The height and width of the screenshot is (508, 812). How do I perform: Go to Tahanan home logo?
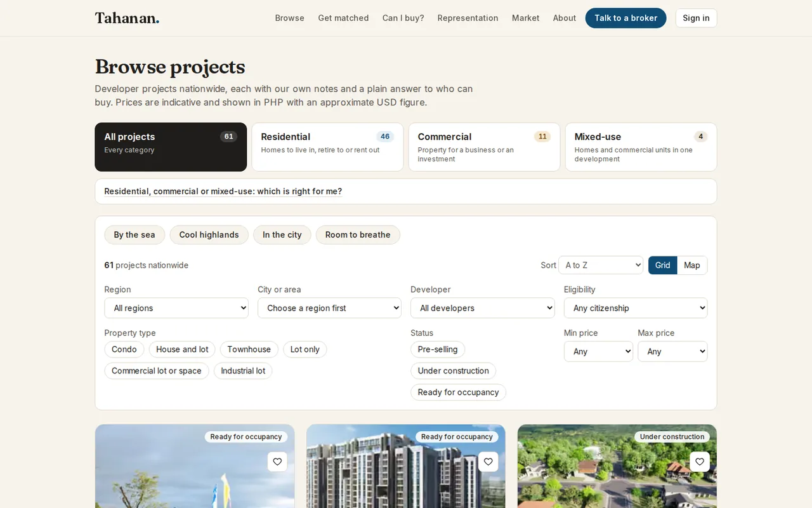tap(127, 18)
